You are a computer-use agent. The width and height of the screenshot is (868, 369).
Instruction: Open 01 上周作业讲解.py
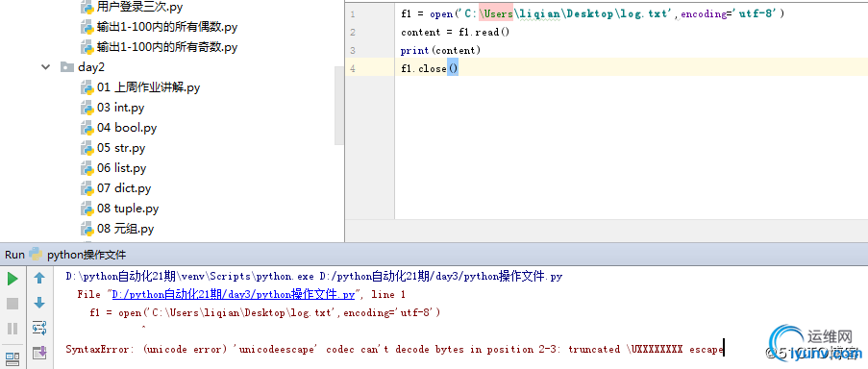click(149, 87)
